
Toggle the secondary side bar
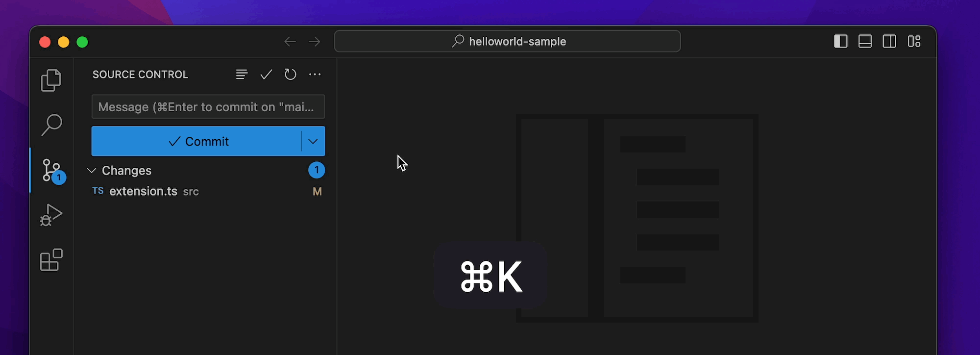point(890,42)
